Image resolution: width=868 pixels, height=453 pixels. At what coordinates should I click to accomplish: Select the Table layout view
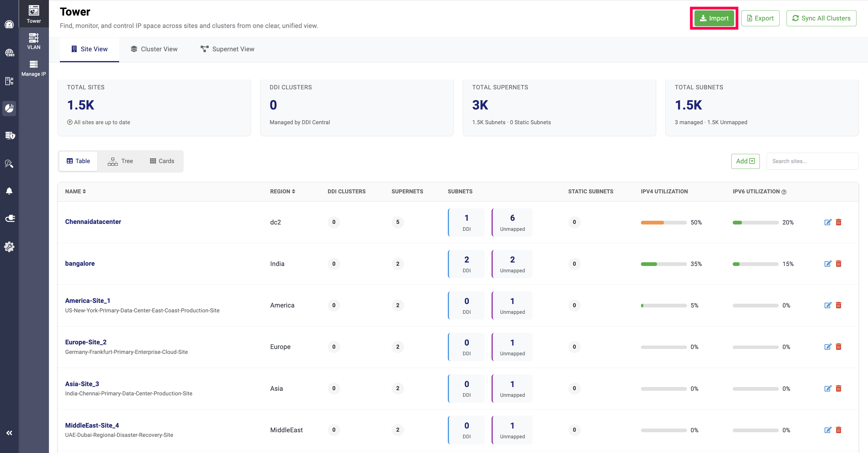pyautogui.click(x=78, y=161)
